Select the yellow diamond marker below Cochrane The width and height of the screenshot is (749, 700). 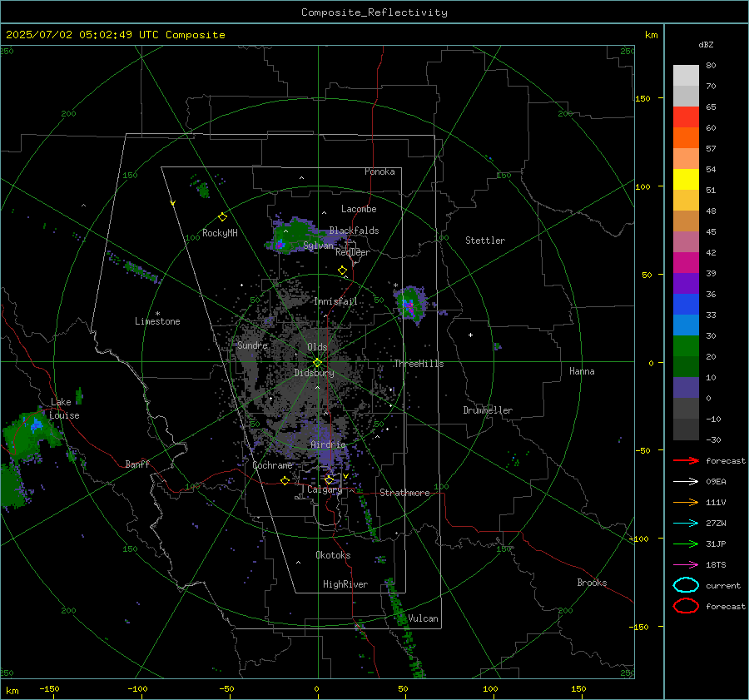tap(285, 480)
